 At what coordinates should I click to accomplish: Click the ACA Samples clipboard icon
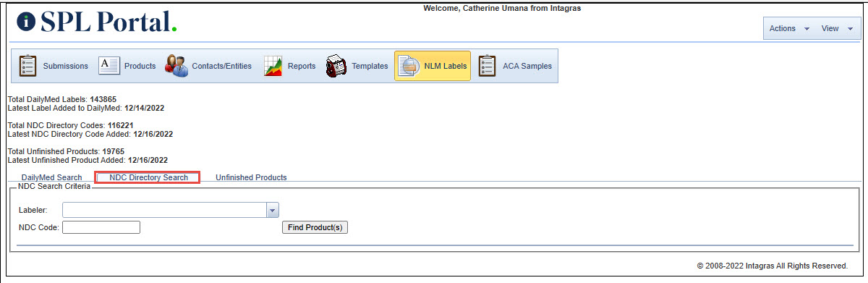(x=488, y=66)
